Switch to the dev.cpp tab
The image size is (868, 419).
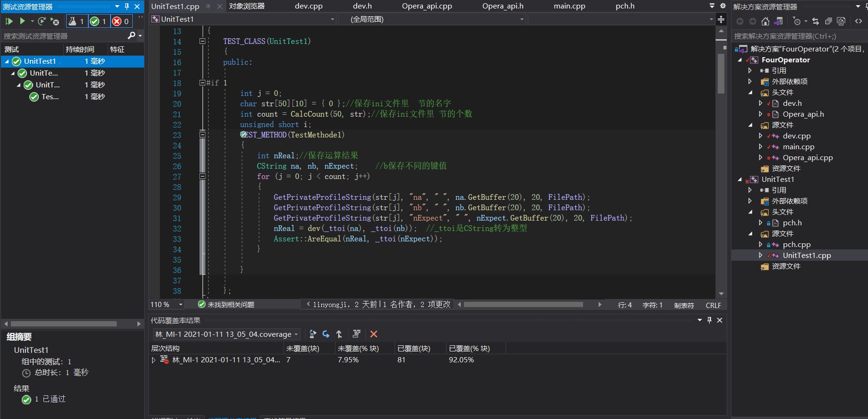coord(309,6)
